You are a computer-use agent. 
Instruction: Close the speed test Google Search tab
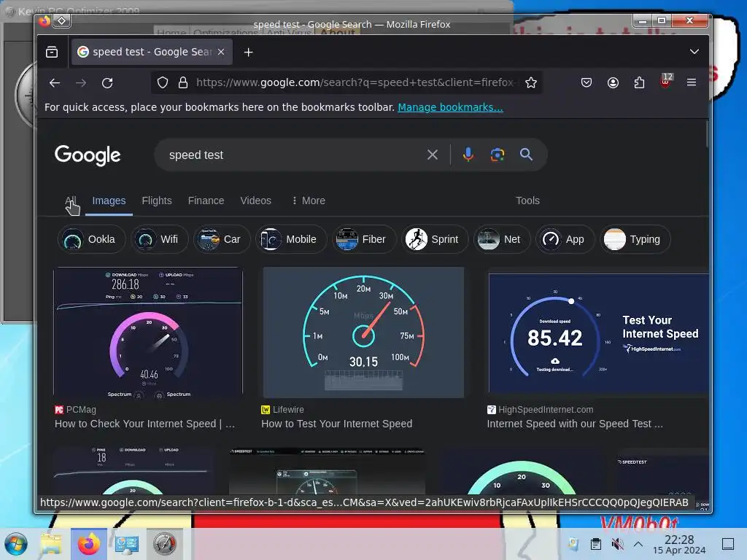click(221, 52)
